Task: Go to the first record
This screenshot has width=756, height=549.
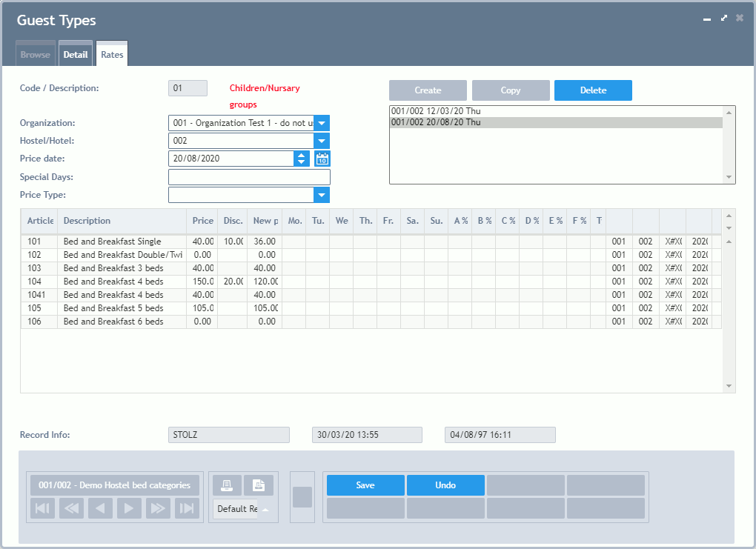Action: [42, 508]
